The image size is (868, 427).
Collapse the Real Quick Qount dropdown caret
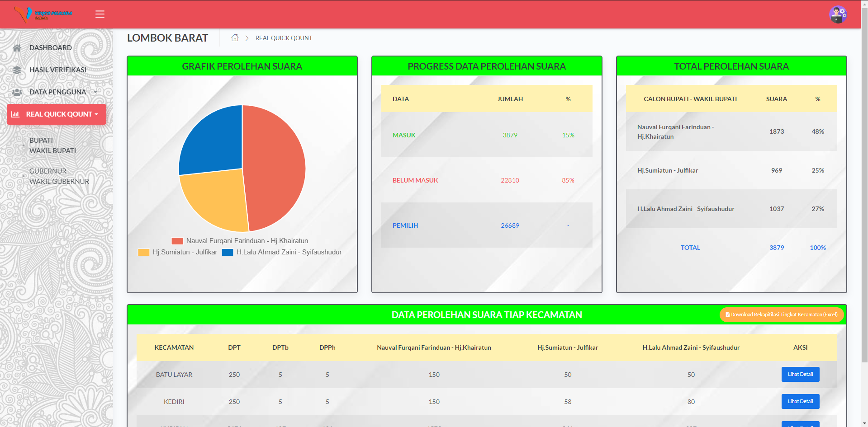coord(96,115)
